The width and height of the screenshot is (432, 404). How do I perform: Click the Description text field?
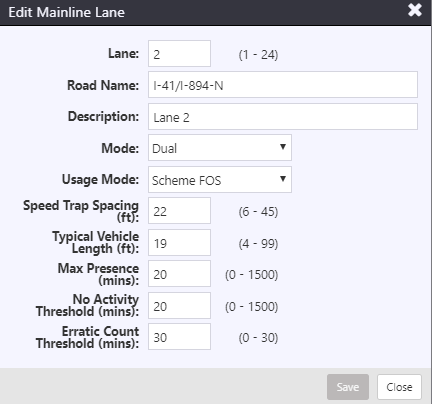[283, 117]
